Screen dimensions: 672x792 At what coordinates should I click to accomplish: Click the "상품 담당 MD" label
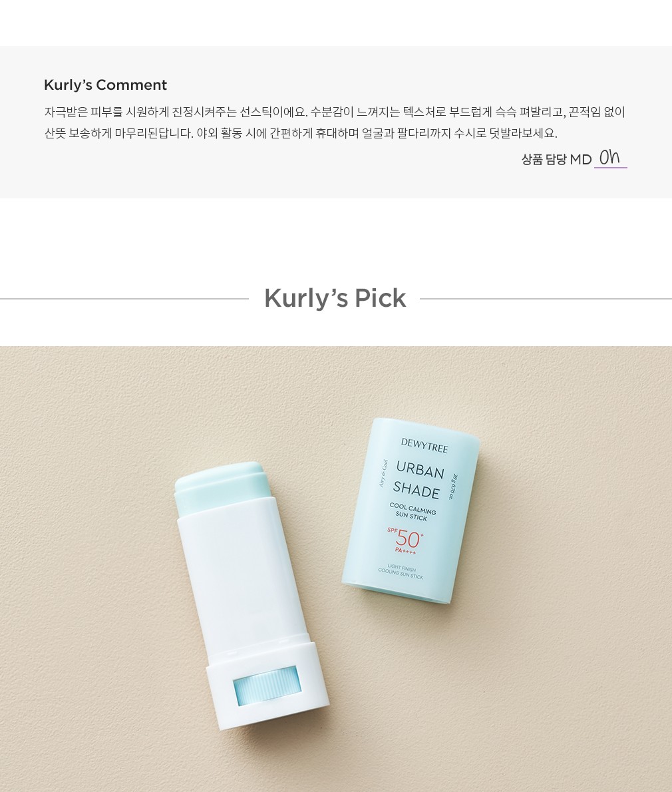[556, 160]
